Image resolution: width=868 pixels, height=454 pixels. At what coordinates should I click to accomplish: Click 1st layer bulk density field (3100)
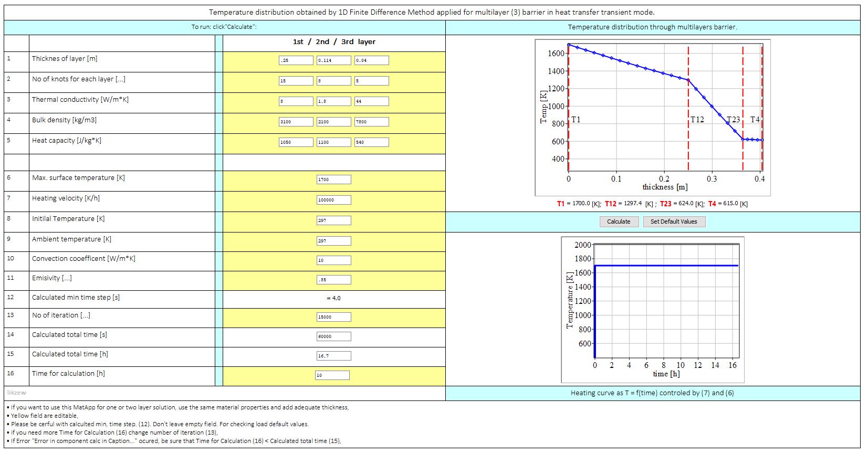coord(296,122)
